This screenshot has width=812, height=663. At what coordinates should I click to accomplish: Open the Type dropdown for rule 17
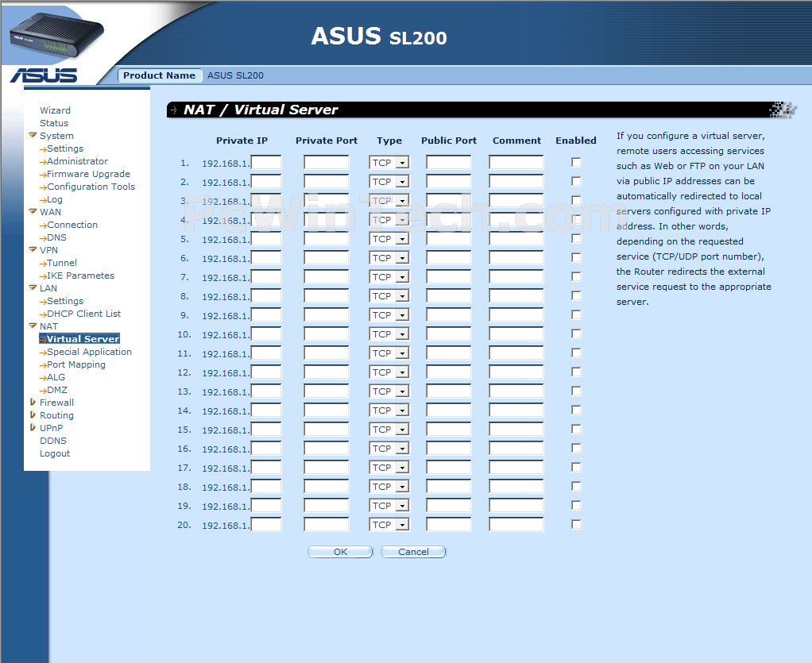(x=389, y=468)
